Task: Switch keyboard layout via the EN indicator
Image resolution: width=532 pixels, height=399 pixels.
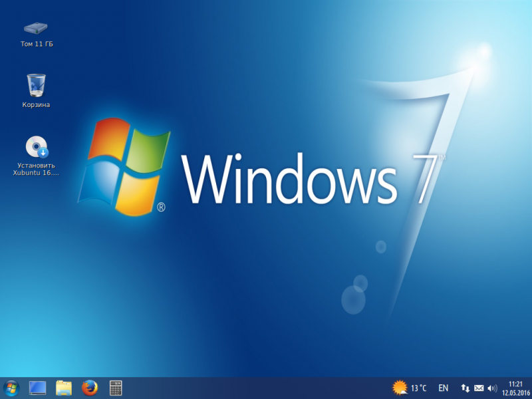Action: coord(443,388)
